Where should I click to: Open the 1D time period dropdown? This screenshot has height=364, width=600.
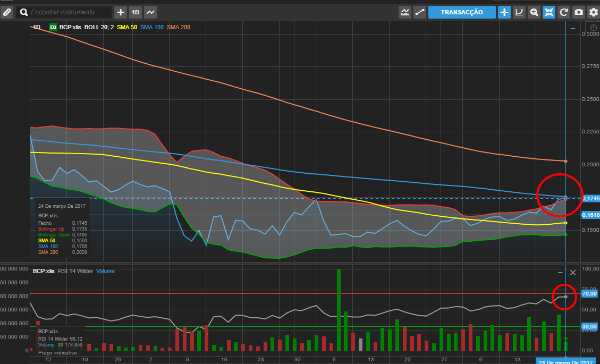pos(136,12)
